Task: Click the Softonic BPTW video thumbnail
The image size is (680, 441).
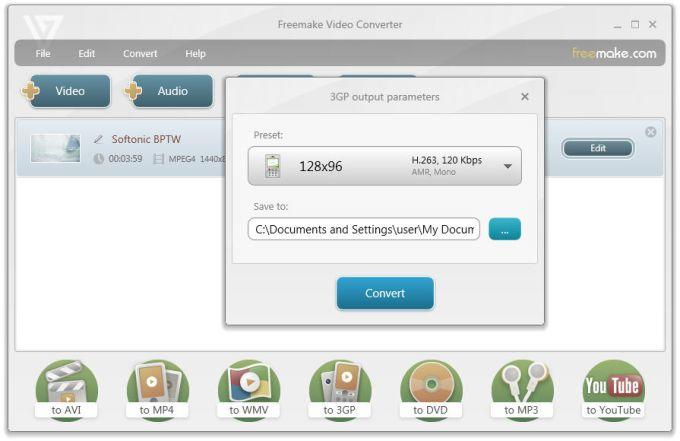Action: 56,148
